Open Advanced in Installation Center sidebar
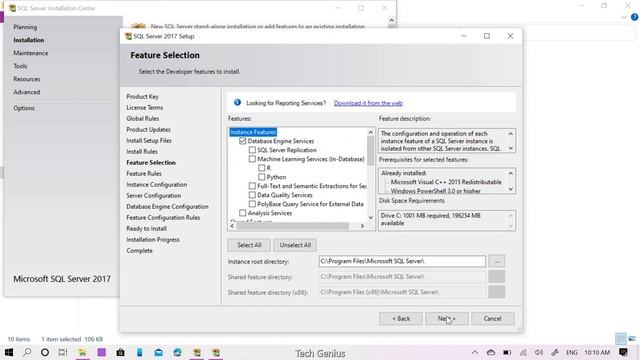This screenshot has width=640, height=360. click(27, 92)
